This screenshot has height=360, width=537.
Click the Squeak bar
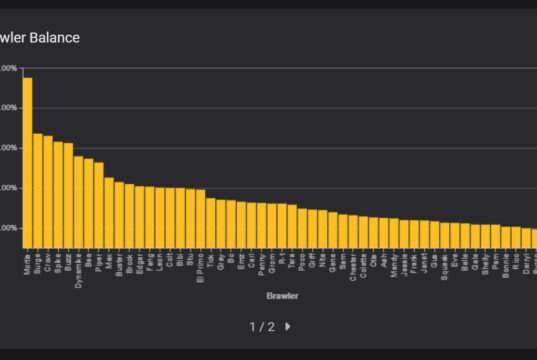point(445,235)
